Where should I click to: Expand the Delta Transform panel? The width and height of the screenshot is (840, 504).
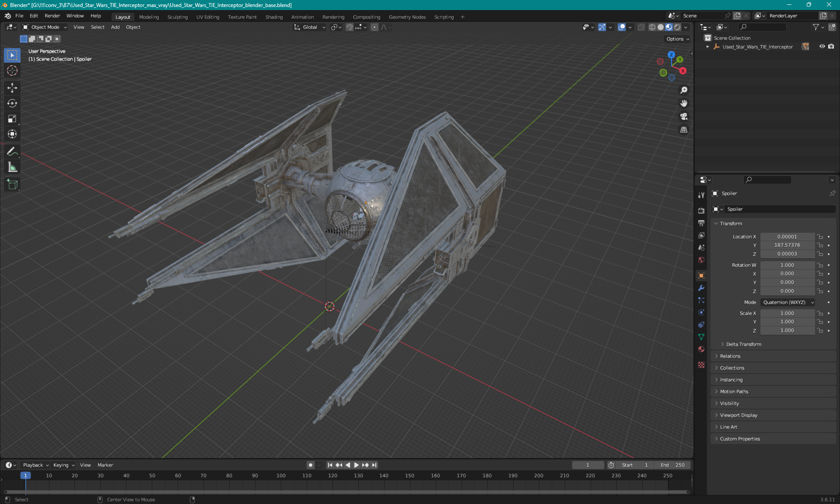tap(743, 344)
